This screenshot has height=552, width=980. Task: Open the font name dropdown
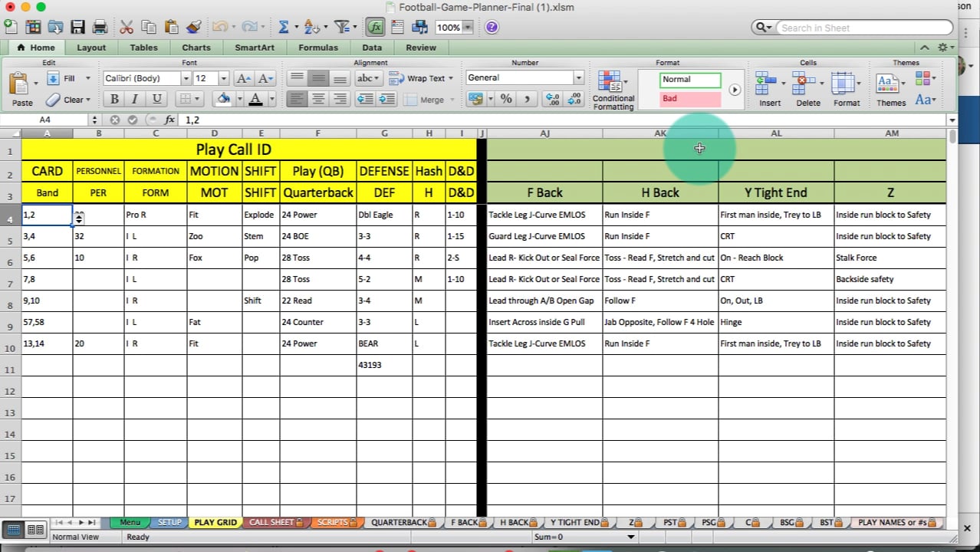pos(186,78)
